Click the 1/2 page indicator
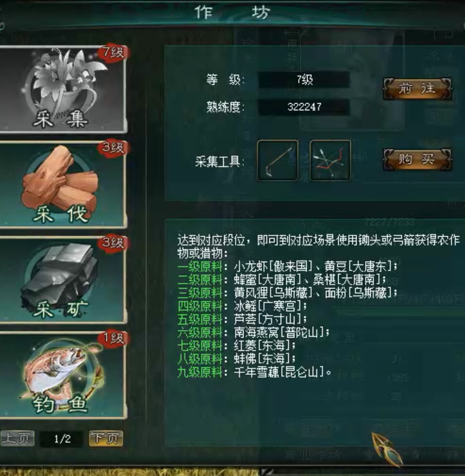This screenshot has height=476, width=465. pyautogui.click(x=62, y=439)
